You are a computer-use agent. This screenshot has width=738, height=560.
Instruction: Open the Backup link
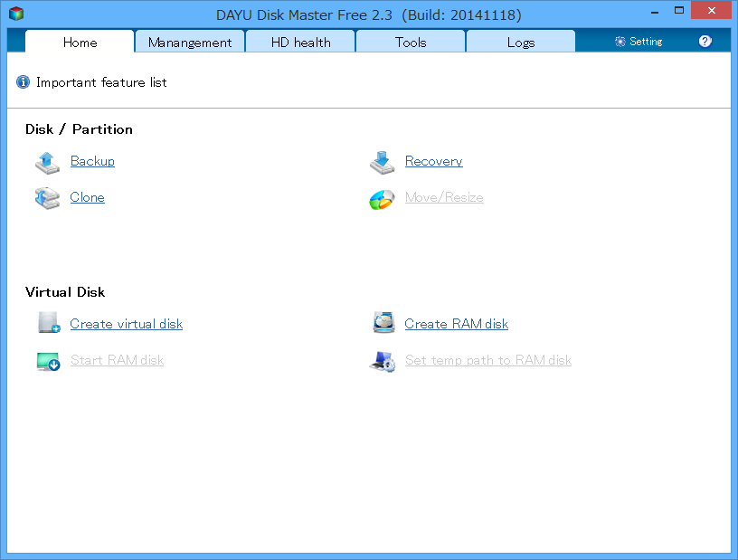92,160
